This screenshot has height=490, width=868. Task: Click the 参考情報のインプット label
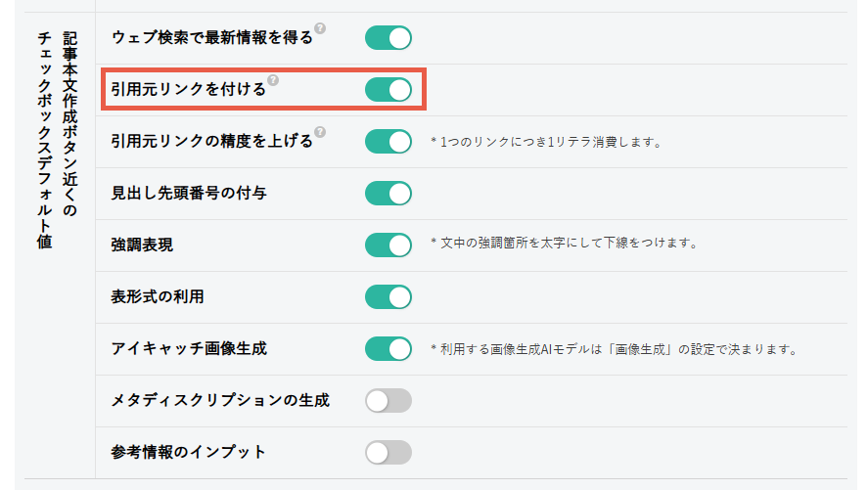(x=188, y=453)
